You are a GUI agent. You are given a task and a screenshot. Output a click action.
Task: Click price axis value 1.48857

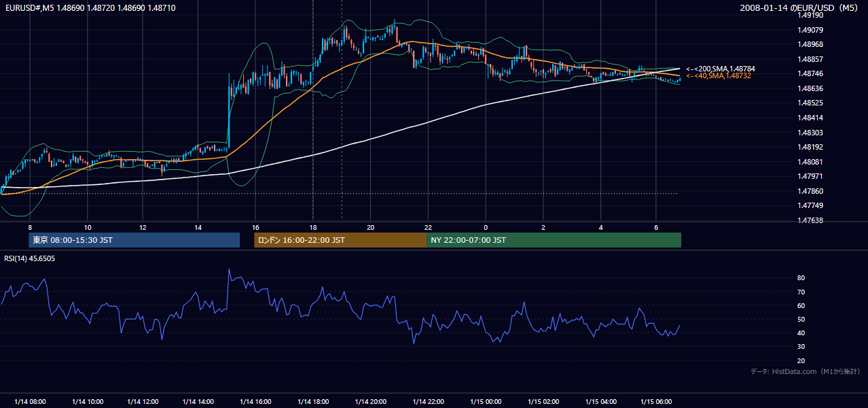point(811,59)
